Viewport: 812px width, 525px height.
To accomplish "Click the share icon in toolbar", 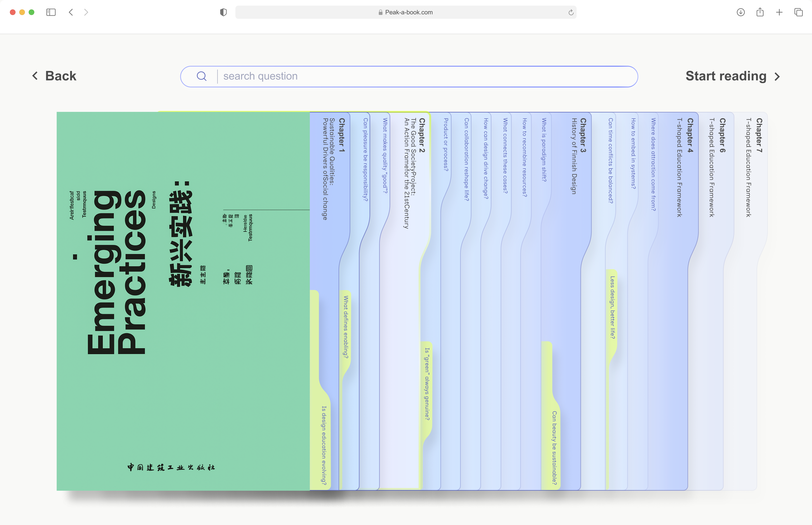I will pos(760,12).
